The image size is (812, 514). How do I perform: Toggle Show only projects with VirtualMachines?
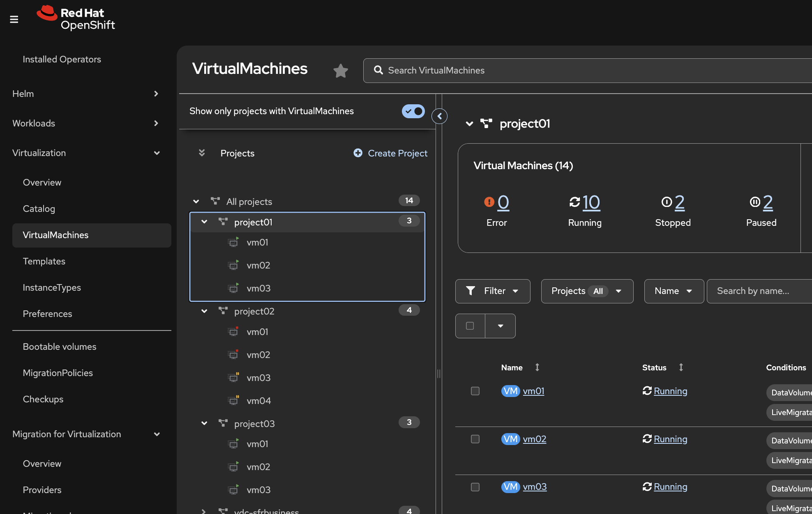[413, 111]
